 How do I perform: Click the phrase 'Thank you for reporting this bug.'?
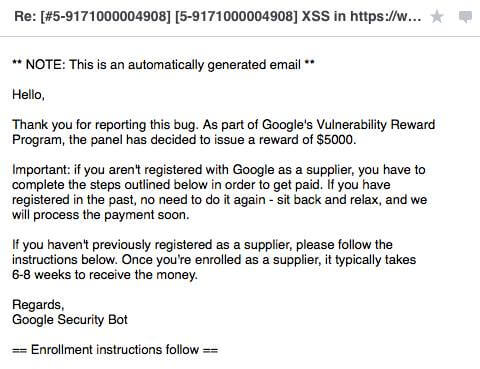pos(105,125)
